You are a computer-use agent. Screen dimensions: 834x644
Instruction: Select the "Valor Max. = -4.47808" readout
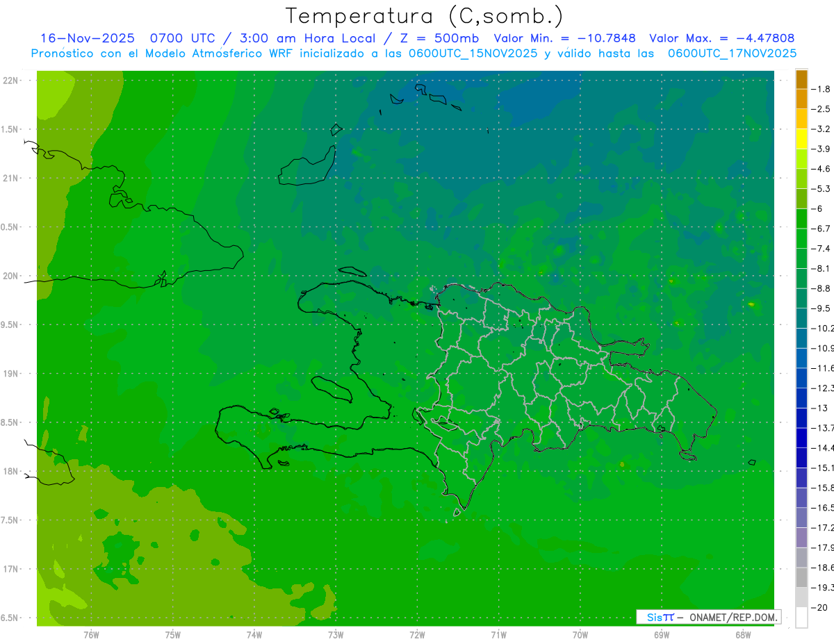click(x=721, y=38)
